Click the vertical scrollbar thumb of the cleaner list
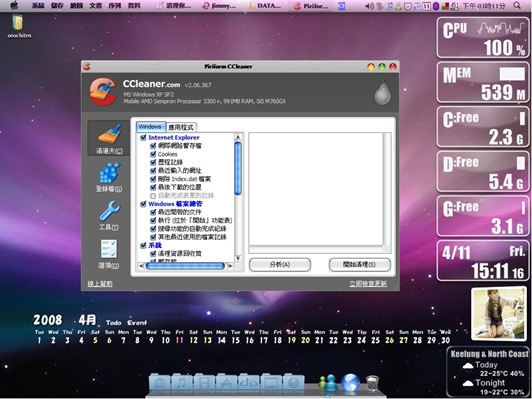The image size is (532, 399). [238, 168]
